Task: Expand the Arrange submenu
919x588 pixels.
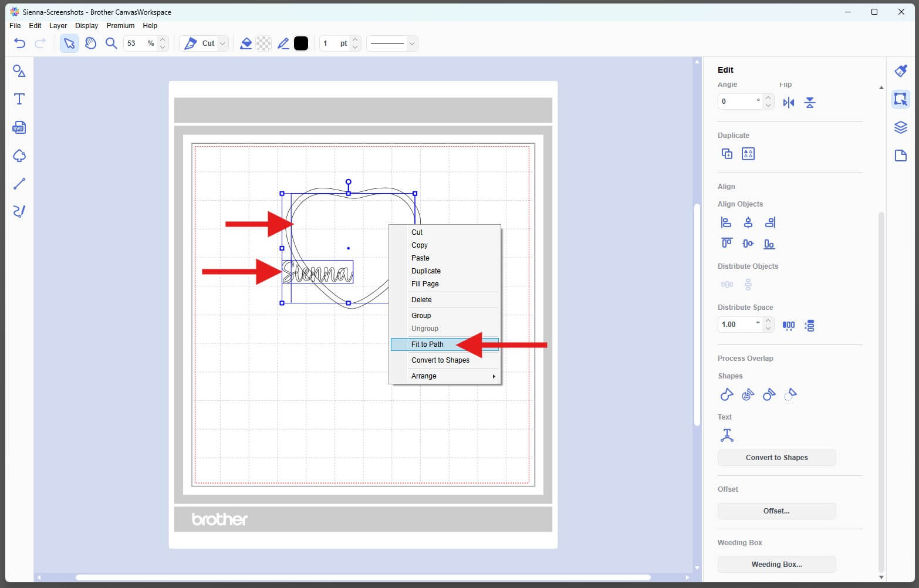Action: [x=445, y=376]
